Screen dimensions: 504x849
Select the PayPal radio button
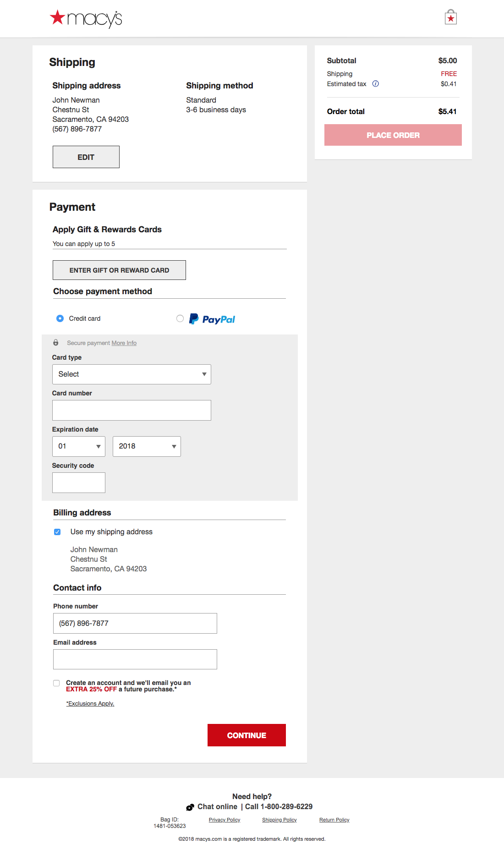[x=180, y=318]
